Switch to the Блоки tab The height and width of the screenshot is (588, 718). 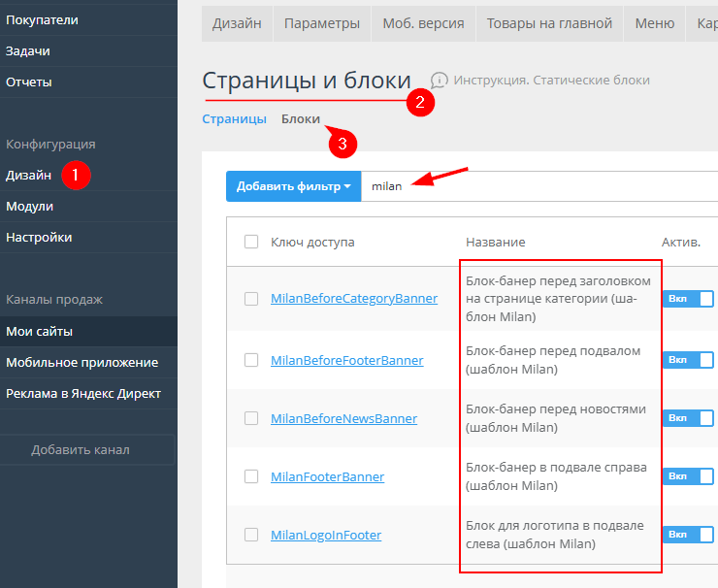(x=301, y=119)
